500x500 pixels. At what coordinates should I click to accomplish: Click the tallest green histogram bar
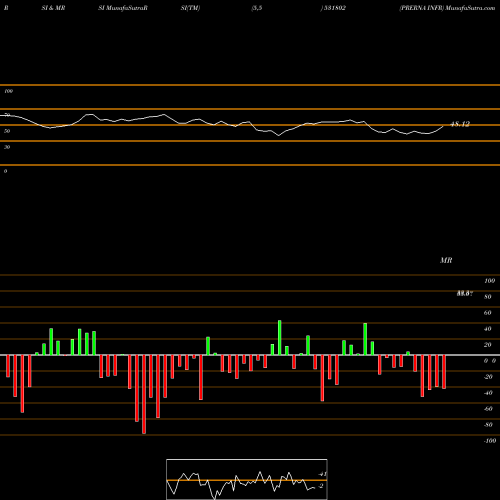pyautogui.click(x=279, y=338)
